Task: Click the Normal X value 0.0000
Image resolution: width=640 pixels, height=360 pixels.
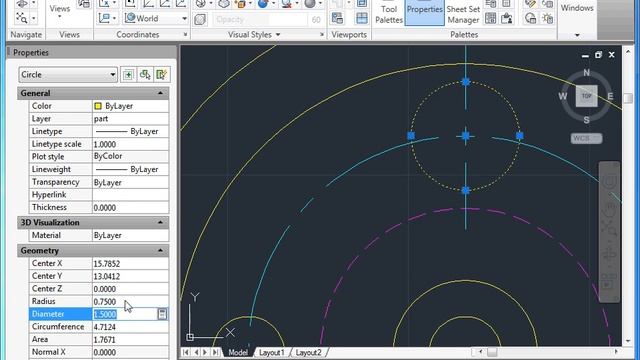Action: (130, 352)
